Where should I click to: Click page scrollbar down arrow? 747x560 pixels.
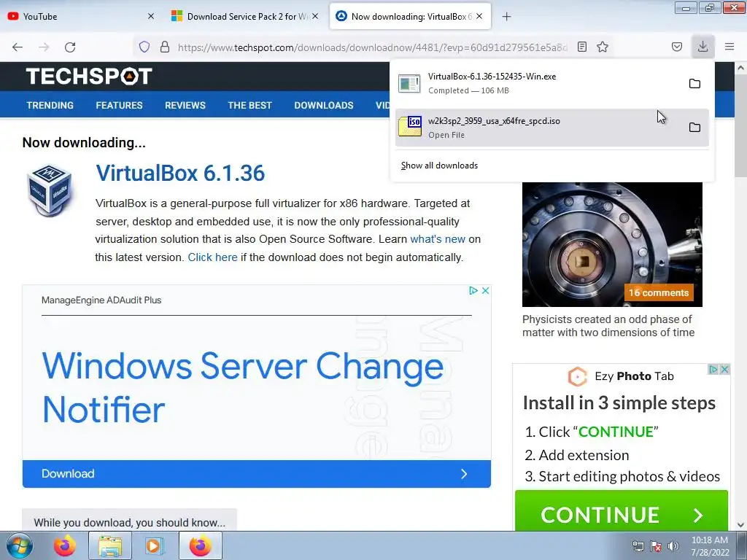click(741, 525)
